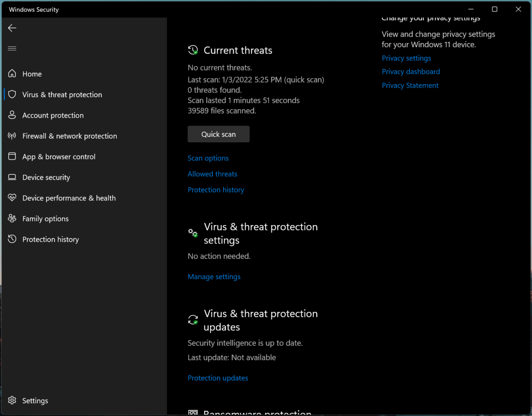Start a Quick scan
The height and width of the screenshot is (416, 532).
(x=218, y=134)
